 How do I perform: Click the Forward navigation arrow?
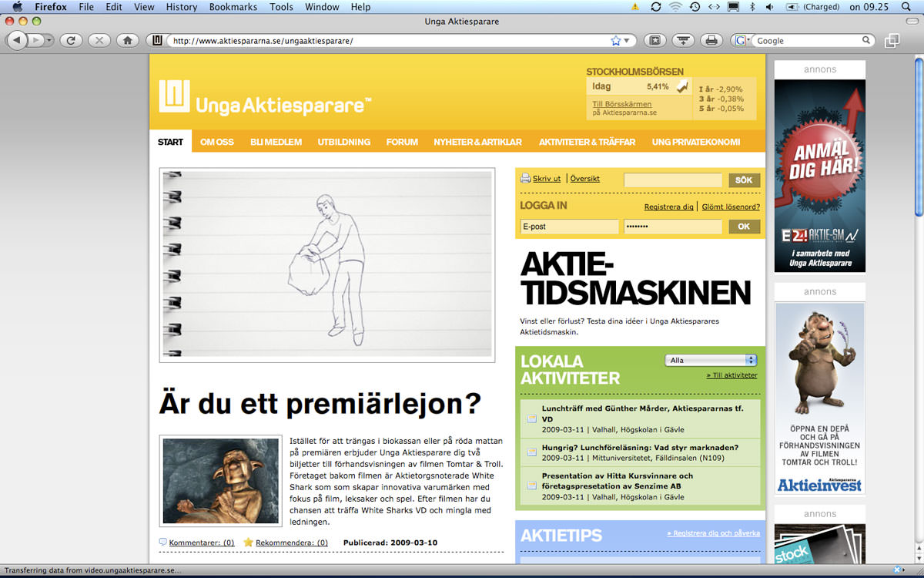35,40
